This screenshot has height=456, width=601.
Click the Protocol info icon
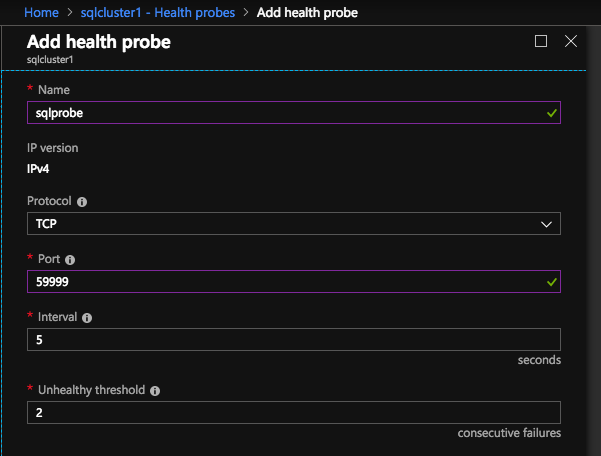pos(82,200)
